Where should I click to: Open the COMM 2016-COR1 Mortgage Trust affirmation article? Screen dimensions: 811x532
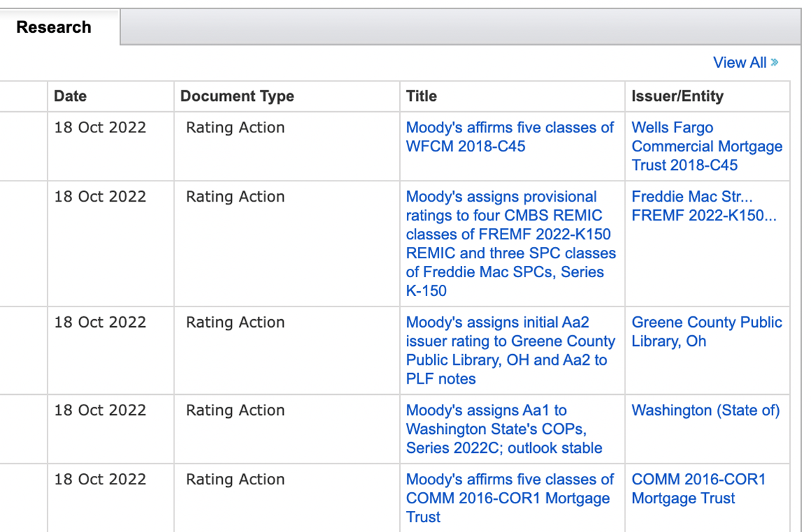coord(509,498)
